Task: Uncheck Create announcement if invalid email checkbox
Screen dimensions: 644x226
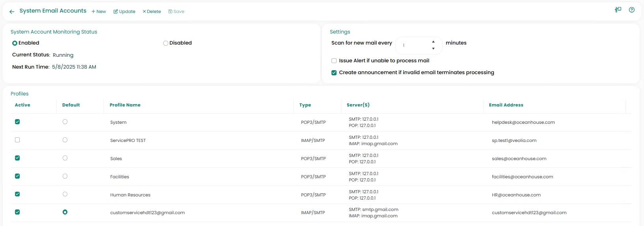Action: (x=334, y=73)
